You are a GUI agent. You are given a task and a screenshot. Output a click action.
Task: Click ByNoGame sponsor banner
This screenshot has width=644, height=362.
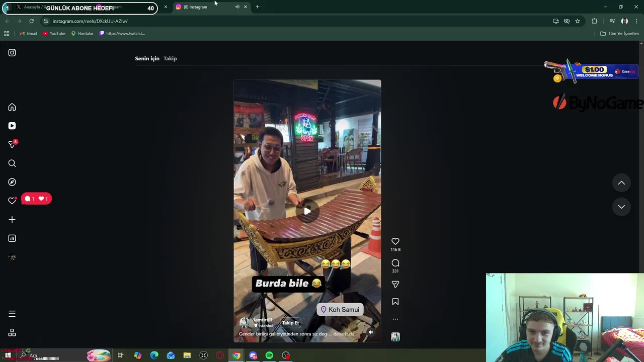(598, 103)
